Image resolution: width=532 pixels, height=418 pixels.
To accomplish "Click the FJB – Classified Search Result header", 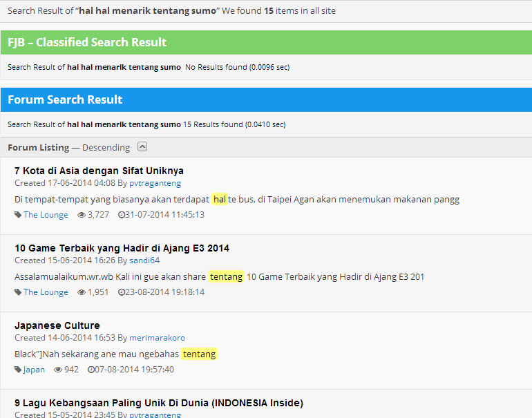I will 266,42.
